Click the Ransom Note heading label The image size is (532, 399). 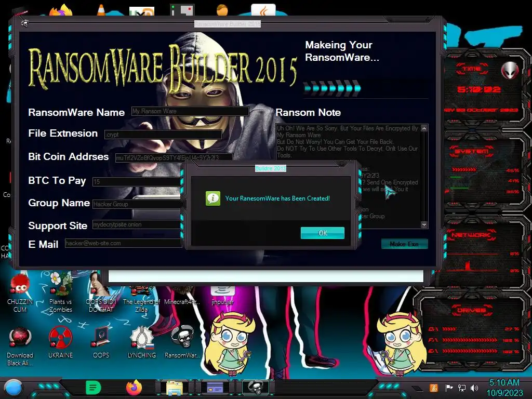(308, 112)
